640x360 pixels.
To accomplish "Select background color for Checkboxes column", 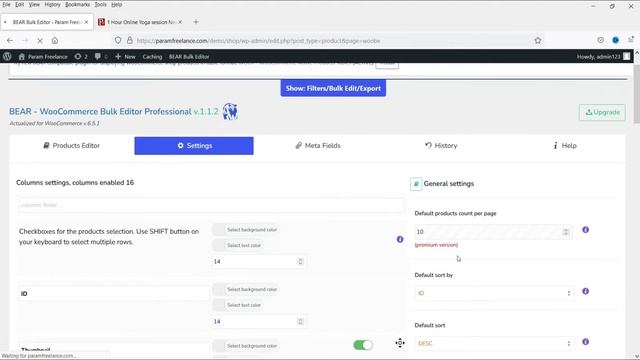I will 245,230.
